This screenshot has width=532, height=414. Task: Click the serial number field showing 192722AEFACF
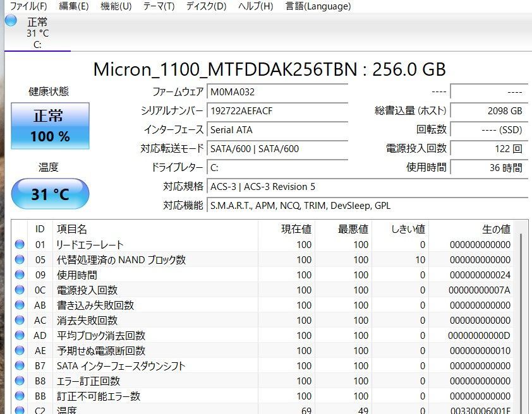pyautogui.click(x=278, y=111)
